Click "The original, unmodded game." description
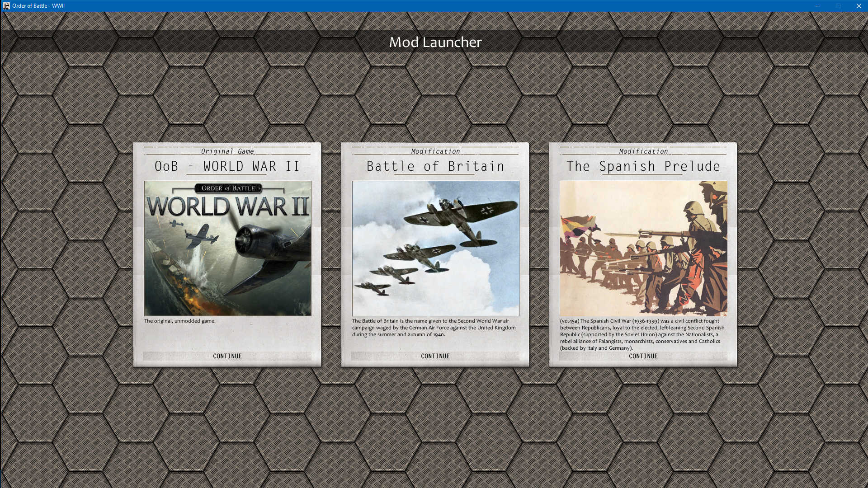 (x=180, y=321)
